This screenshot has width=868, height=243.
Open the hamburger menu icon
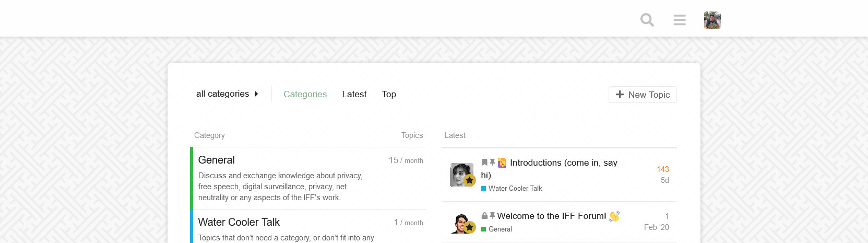[680, 20]
